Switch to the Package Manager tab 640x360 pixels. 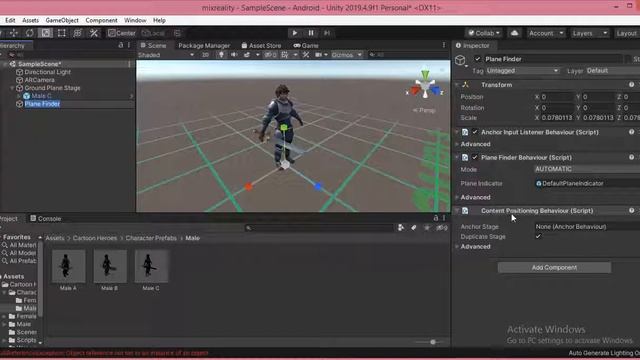(204, 45)
